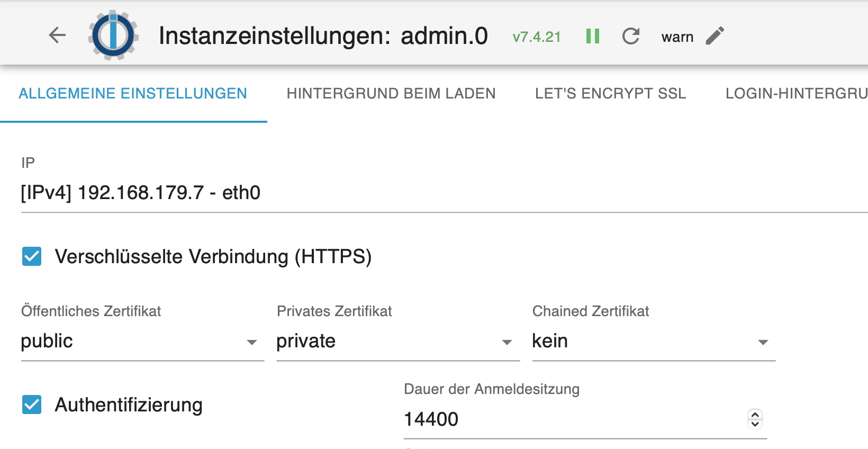Select the Allgemeine Einstellungen tab
This screenshot has width=868, height=449.
point(133,94)
